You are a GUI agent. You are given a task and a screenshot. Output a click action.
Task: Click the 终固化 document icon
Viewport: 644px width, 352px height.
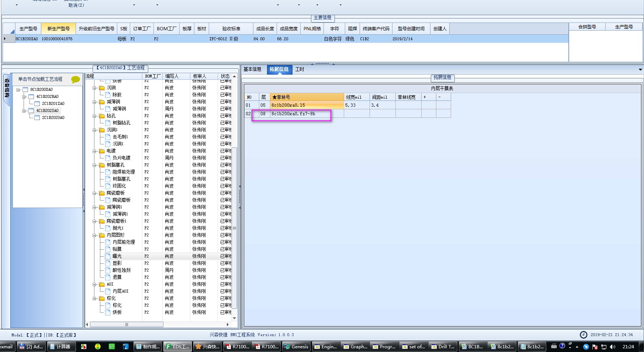tap(108, 186)
